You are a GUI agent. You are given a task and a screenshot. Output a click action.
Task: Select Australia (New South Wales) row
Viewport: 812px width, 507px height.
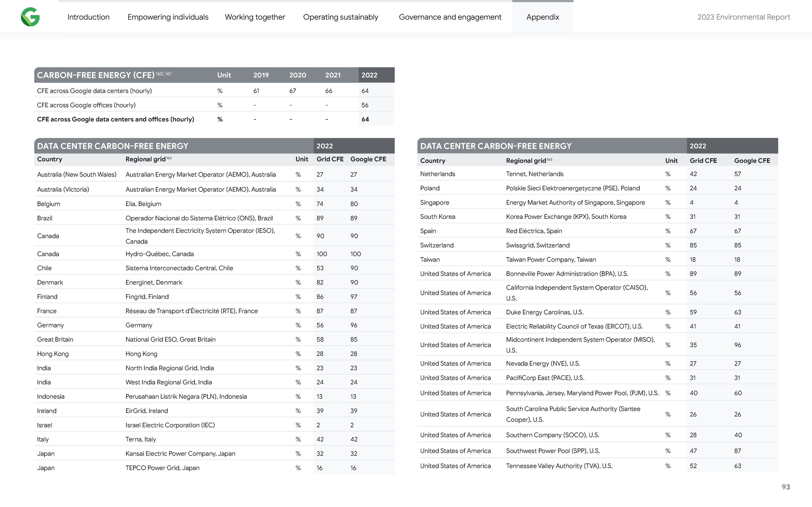coord(214,174)
